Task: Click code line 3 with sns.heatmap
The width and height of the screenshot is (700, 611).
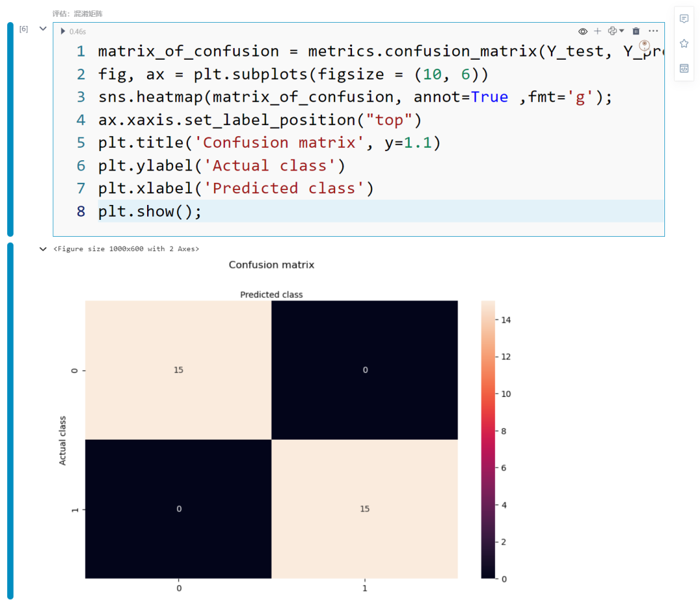Action: coord(355,97)
